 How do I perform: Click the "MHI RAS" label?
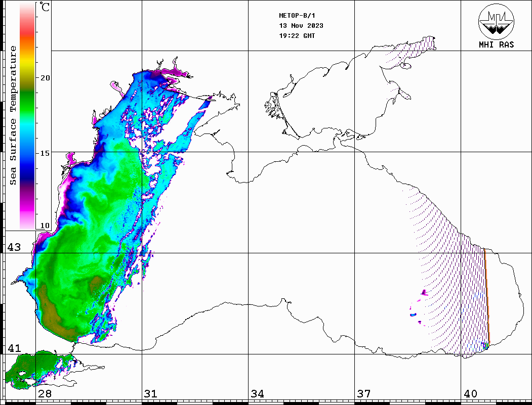click(x=497, y=44)
